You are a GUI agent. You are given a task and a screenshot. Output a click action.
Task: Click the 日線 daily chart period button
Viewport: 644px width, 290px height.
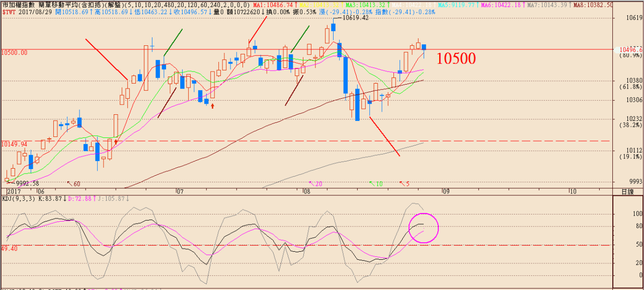[x=627, y=191]
